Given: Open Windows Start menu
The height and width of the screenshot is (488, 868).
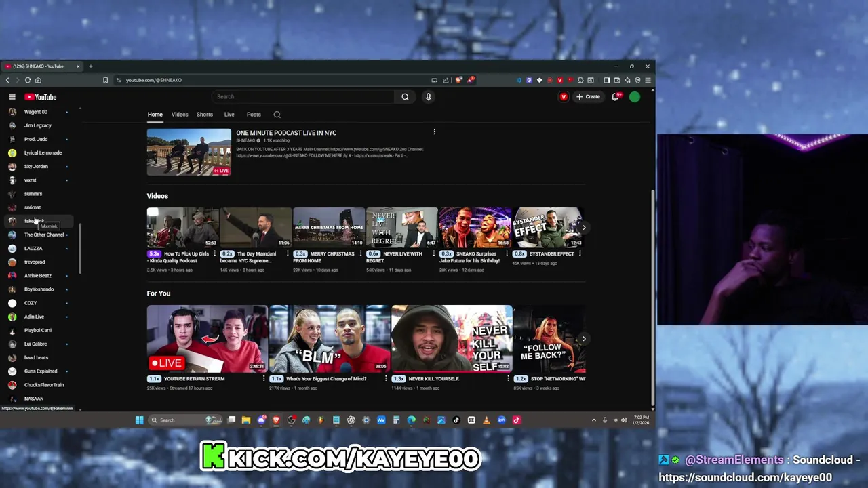Looking at the screenshot, I should pyautogui.click(x=139, y=420).
